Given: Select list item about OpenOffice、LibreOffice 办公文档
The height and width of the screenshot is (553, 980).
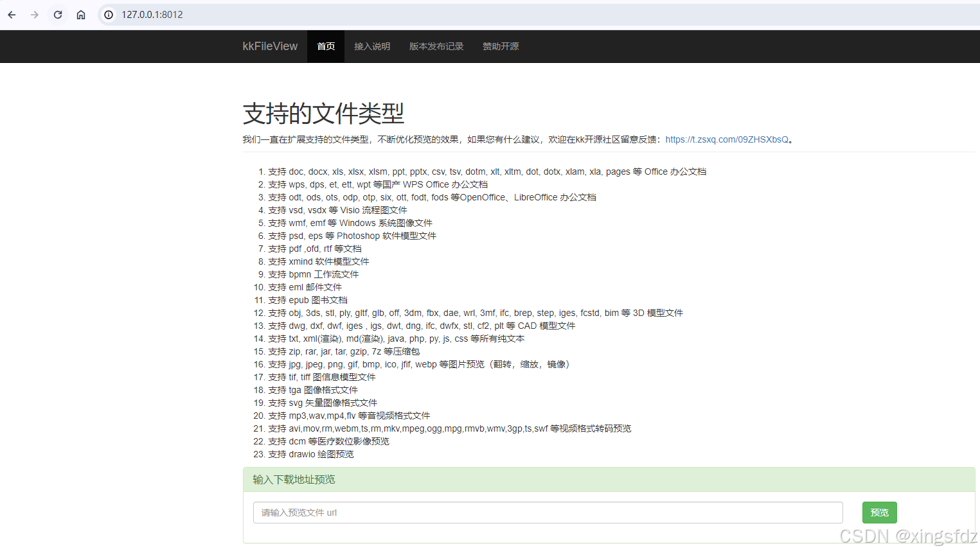Looking at the screenshot, I should click(x=432, y=197).
